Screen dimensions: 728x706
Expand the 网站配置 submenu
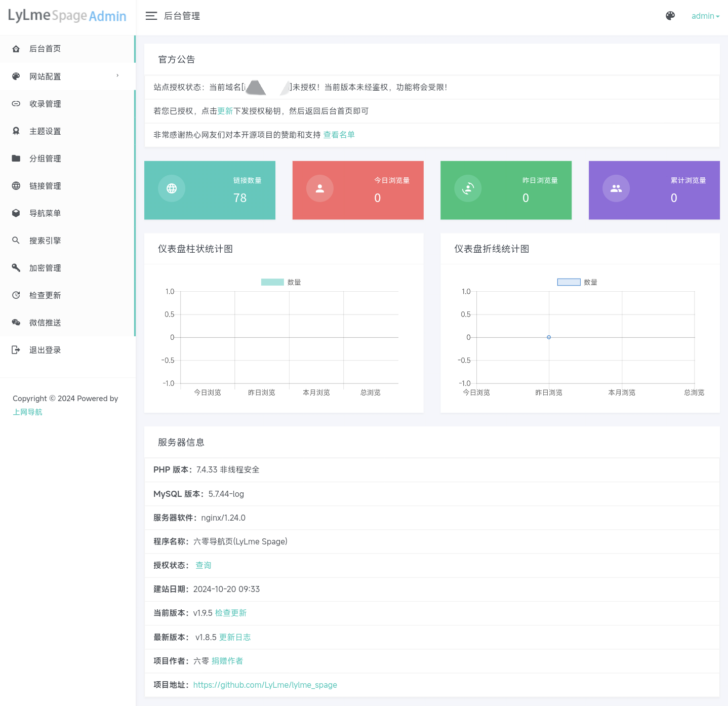pyautogui.click(x=45, y=76)
